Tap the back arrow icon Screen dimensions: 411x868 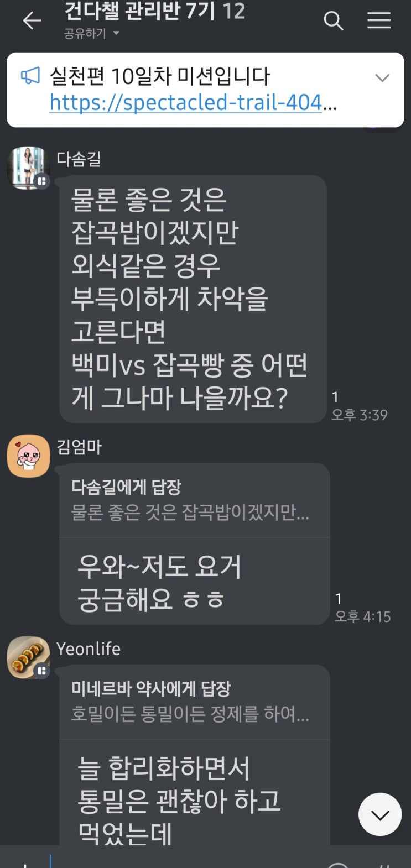coord(32,21)
